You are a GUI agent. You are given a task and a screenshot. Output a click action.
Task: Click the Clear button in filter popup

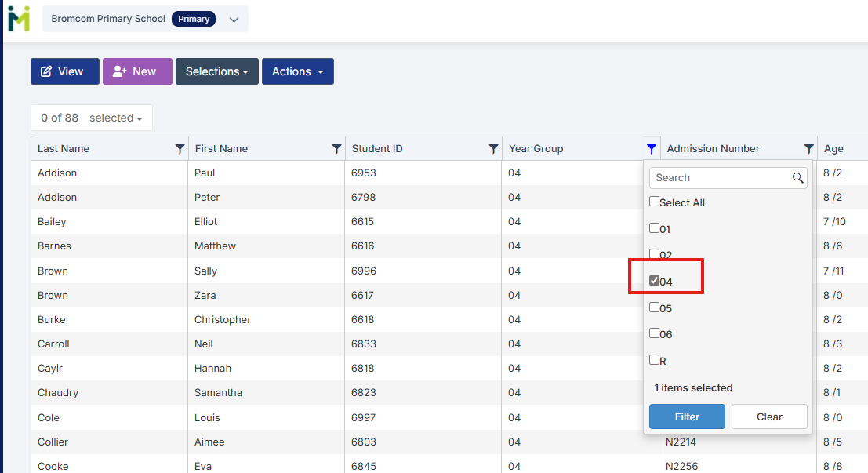point(768,417)
